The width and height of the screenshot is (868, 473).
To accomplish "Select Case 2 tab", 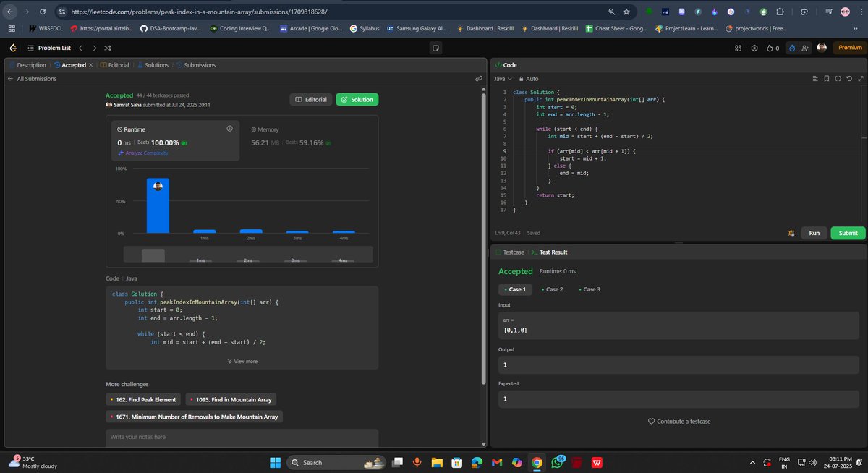I will (x=552, y=289).
